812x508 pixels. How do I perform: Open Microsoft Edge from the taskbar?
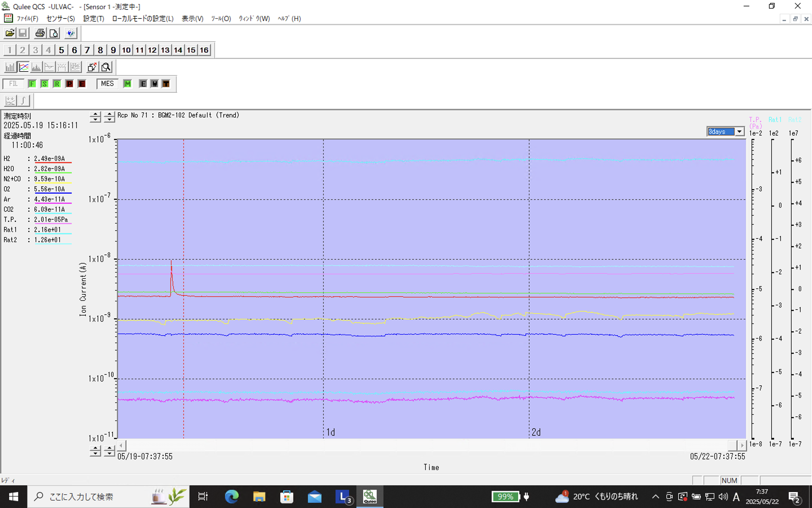(x=231, y=496)
